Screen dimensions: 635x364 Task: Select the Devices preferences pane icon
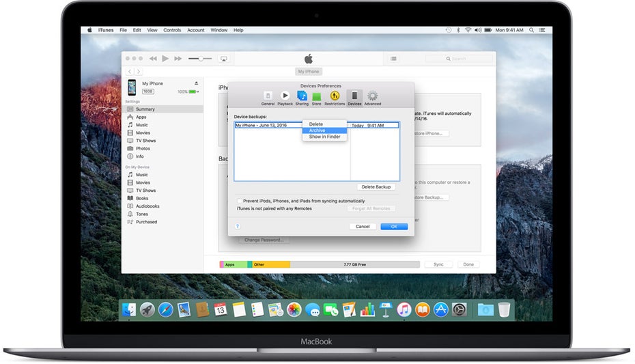[x=354, y=96]
